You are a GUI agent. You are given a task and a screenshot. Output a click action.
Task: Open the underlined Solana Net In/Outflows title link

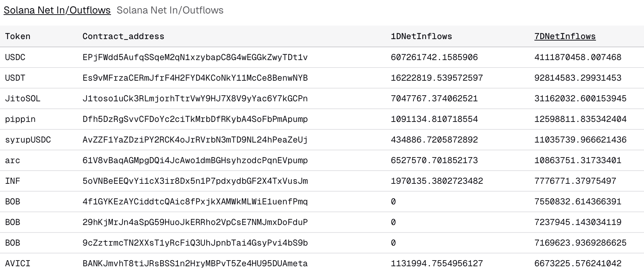pyautogui.click(x=57, y=10)
